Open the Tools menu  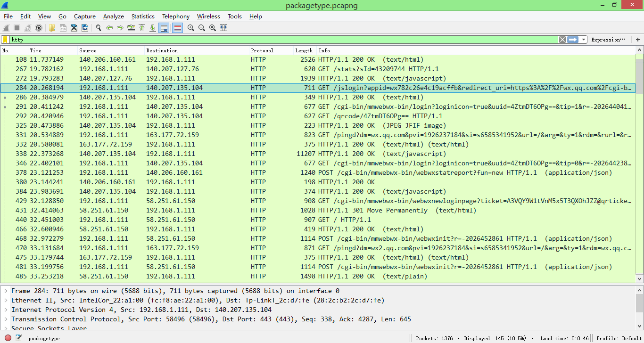(x=235, y=16)
